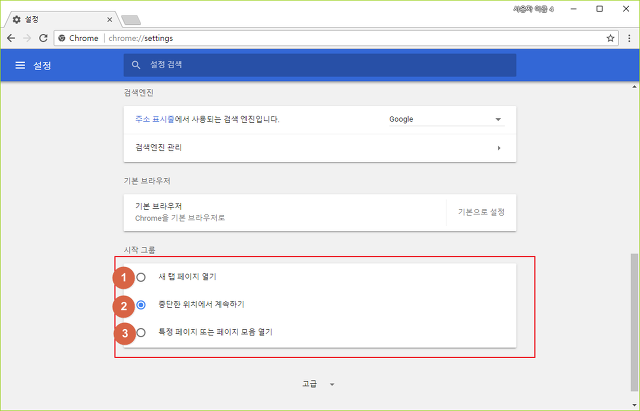Open 검색엔진 관리 row arrow
The width and height of the screenshot is (640, 411).
pos(499,148)
